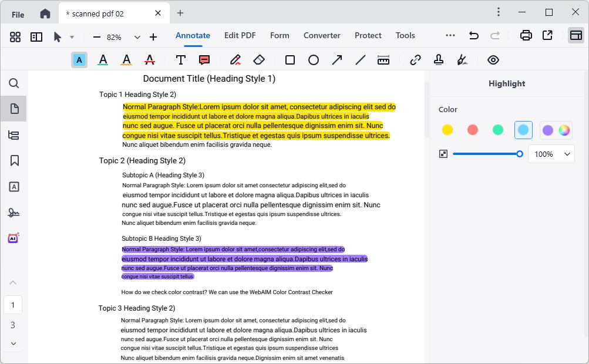Toggle annotation visibility with the eye icon

pos(493,59)
